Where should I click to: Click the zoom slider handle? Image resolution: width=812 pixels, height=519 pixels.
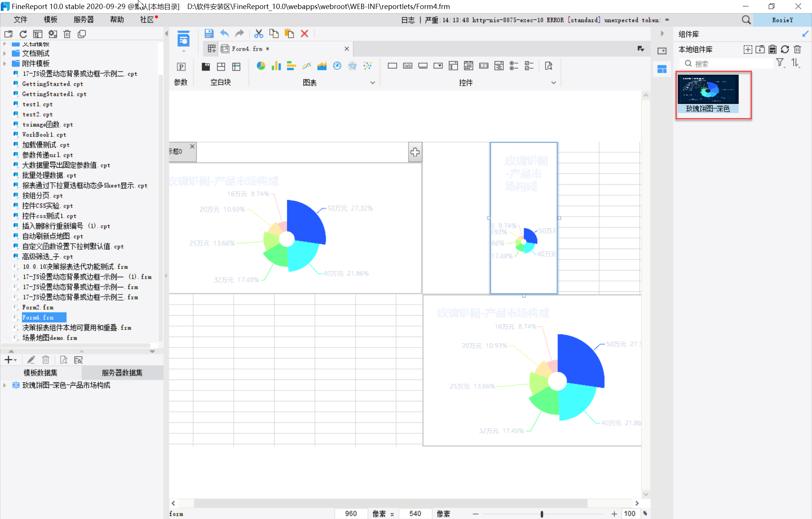tap(542, 514)
